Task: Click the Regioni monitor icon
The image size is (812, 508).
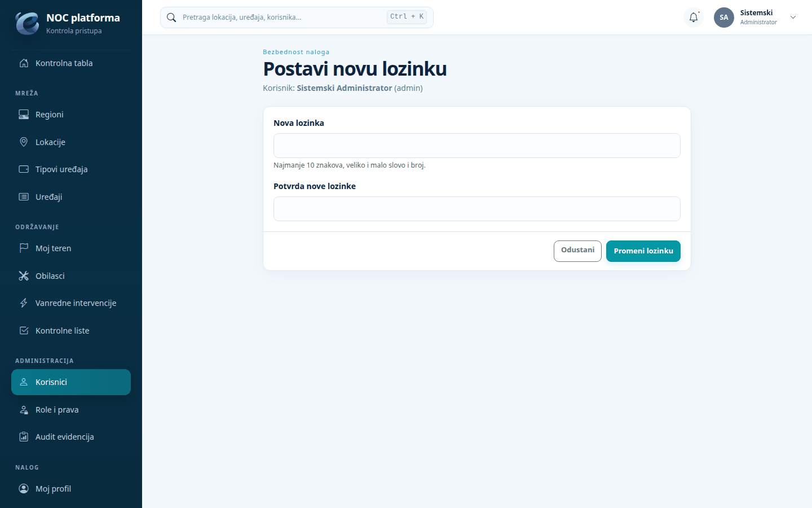Action: 24,115
